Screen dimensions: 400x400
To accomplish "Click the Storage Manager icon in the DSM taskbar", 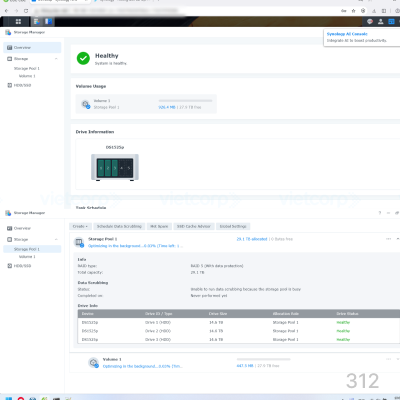I will tap(36, 22).
